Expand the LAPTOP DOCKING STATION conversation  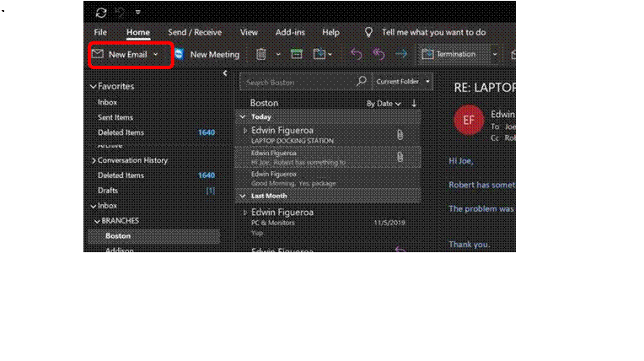tap(245, 131)
